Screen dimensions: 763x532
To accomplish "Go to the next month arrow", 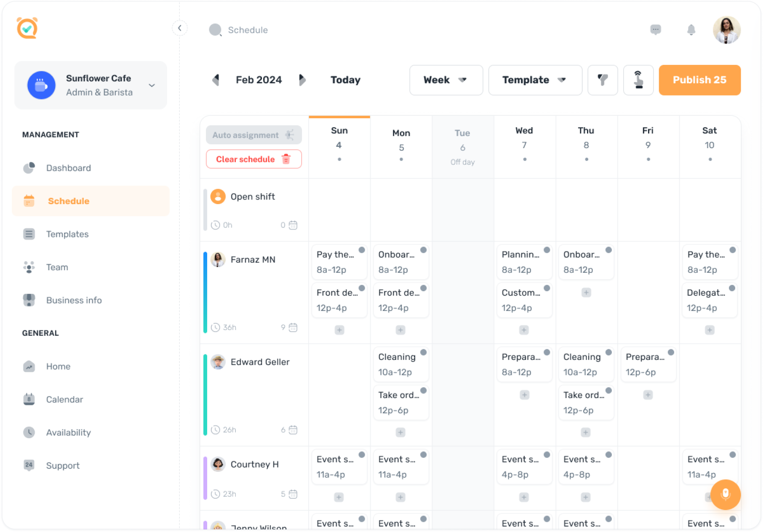I will tap(302, 80).
